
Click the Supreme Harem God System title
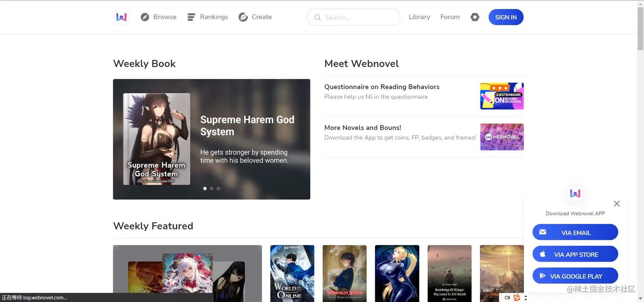[x=247, y=125]
